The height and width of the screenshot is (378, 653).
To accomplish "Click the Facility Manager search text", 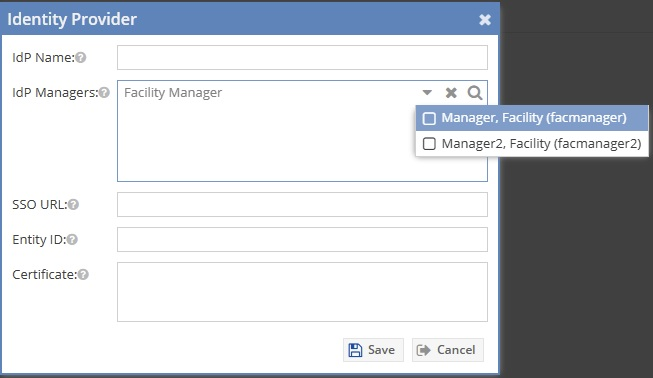I will coord(173,92).
